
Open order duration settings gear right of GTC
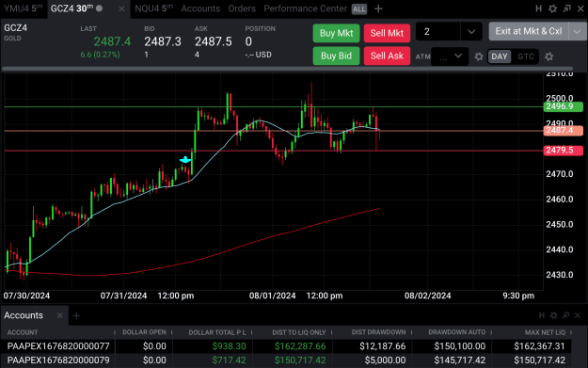tap(549, 56)
